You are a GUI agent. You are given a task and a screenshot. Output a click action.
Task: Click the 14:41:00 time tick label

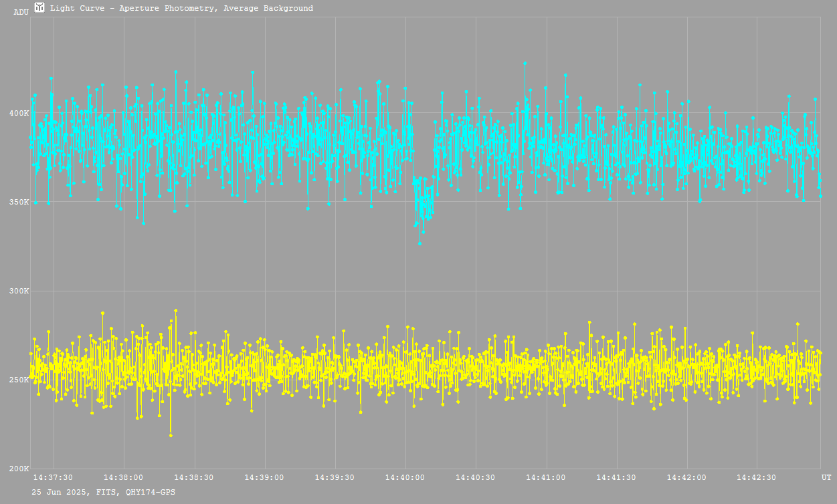tap(545, 478)
